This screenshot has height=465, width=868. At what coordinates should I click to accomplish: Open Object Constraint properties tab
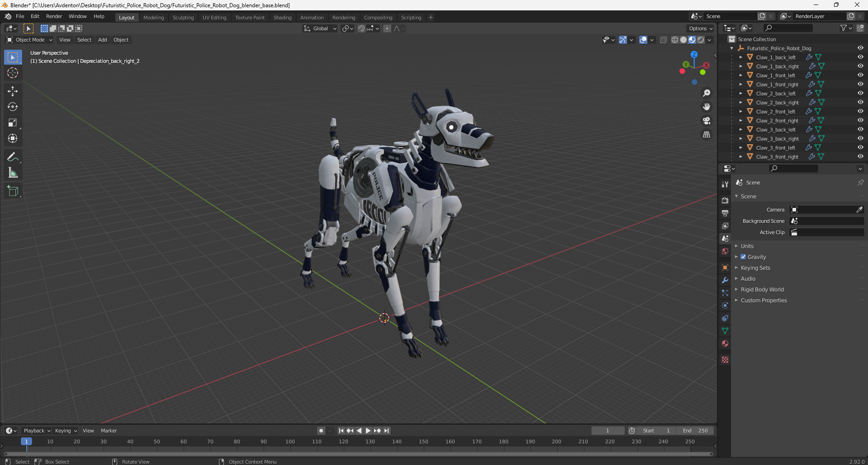click(725, 318)
